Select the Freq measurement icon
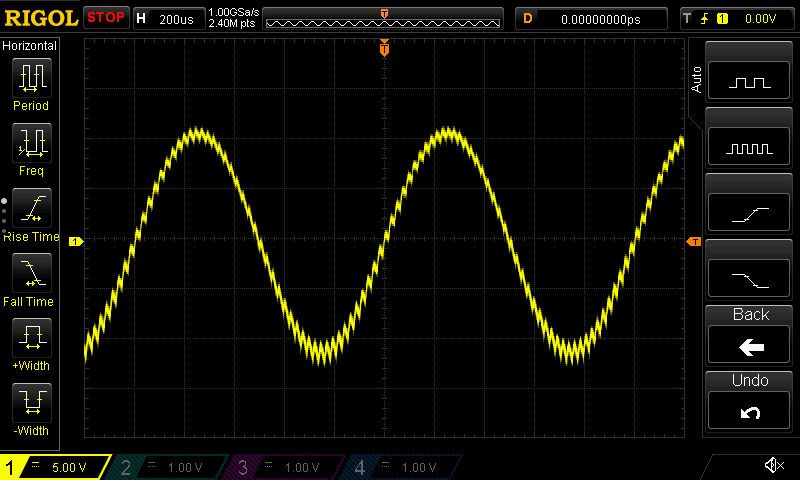The image size is (800, 480). tap(32, 143)
